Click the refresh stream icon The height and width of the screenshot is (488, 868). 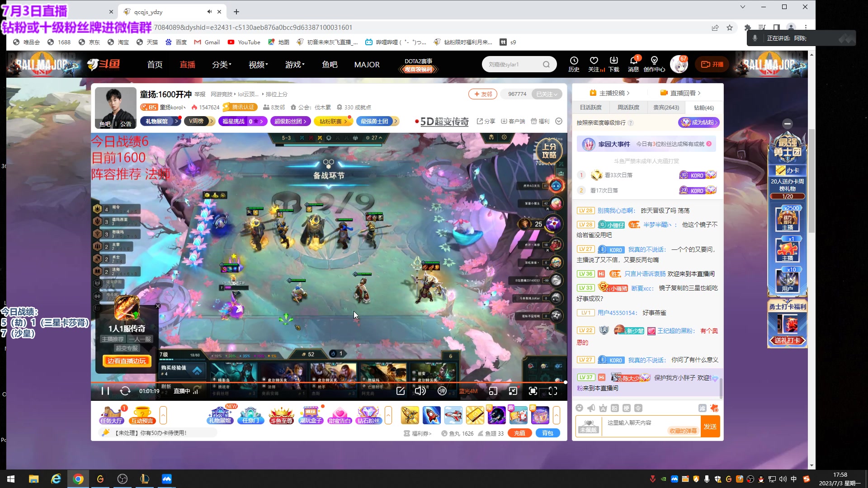pos(125,391)
